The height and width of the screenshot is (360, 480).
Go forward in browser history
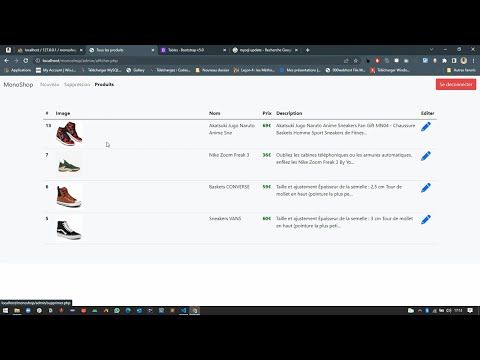[16, 61]
